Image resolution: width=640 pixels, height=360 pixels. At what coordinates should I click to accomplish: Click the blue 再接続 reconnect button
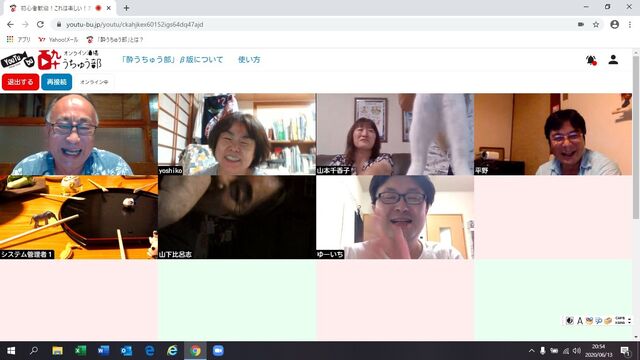click(57, 82)
